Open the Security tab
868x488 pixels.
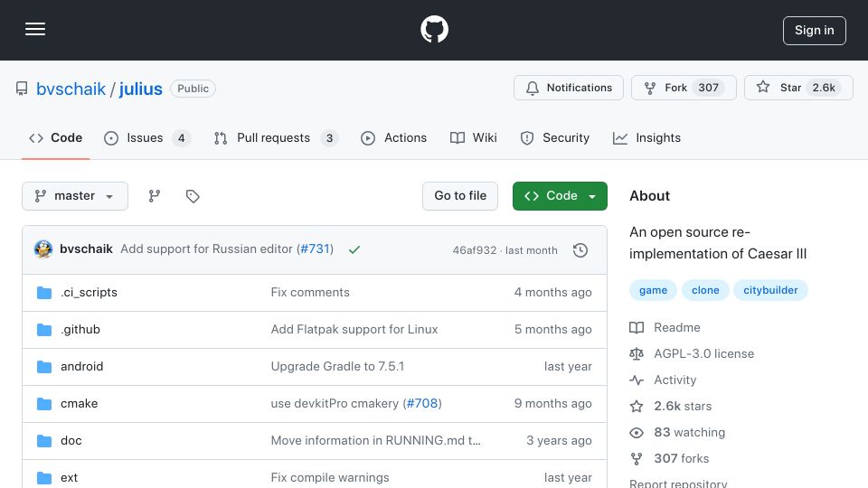click(554, 137)
